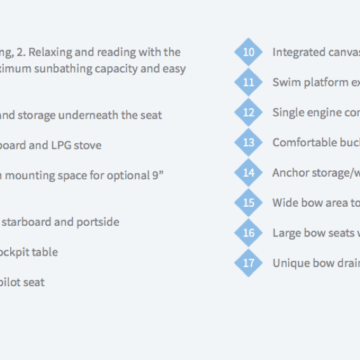Click the 'Relaxing and reading with the' text

(x=105, y=52)
